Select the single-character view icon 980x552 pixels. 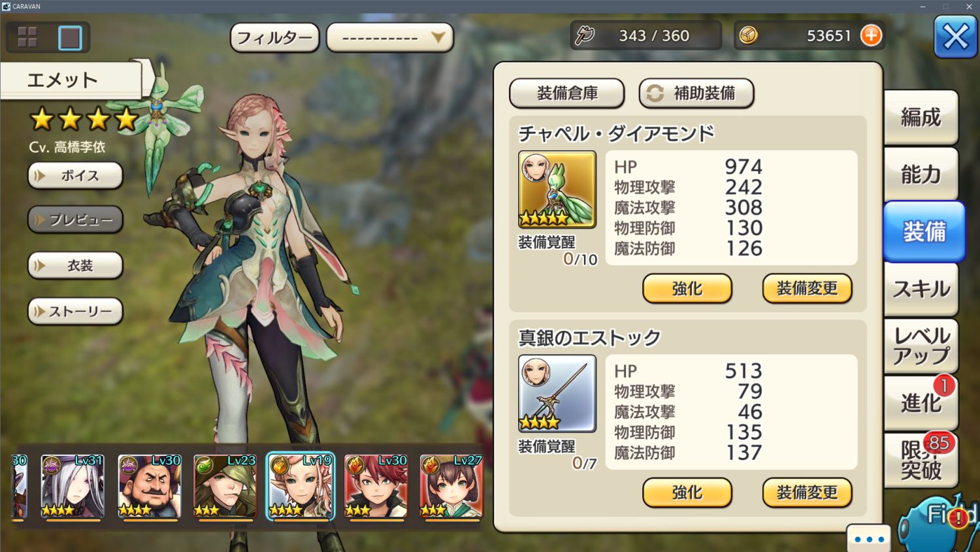pos(70,37)
